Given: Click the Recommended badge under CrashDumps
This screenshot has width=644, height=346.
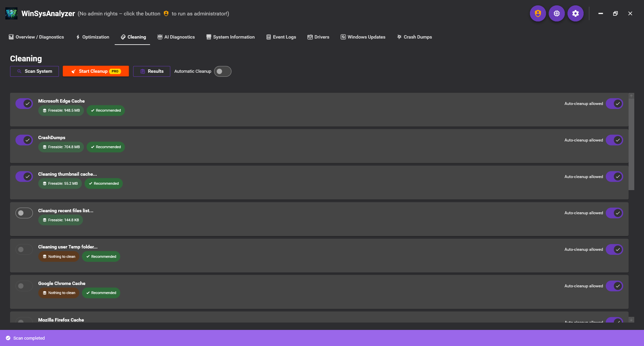Looking at the screenshot, I should pyautogui.click(x=106, y=147).
